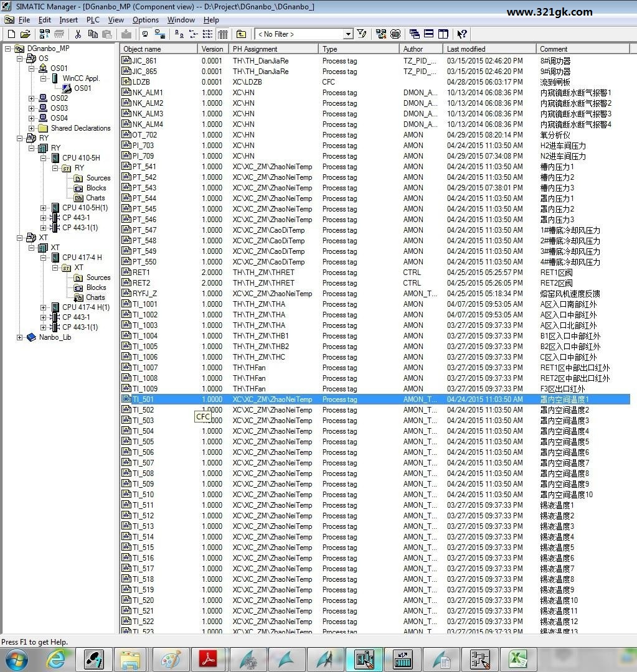Select the RET1 object row
Screen dimensions: 637x672
(x=375, y=272)
